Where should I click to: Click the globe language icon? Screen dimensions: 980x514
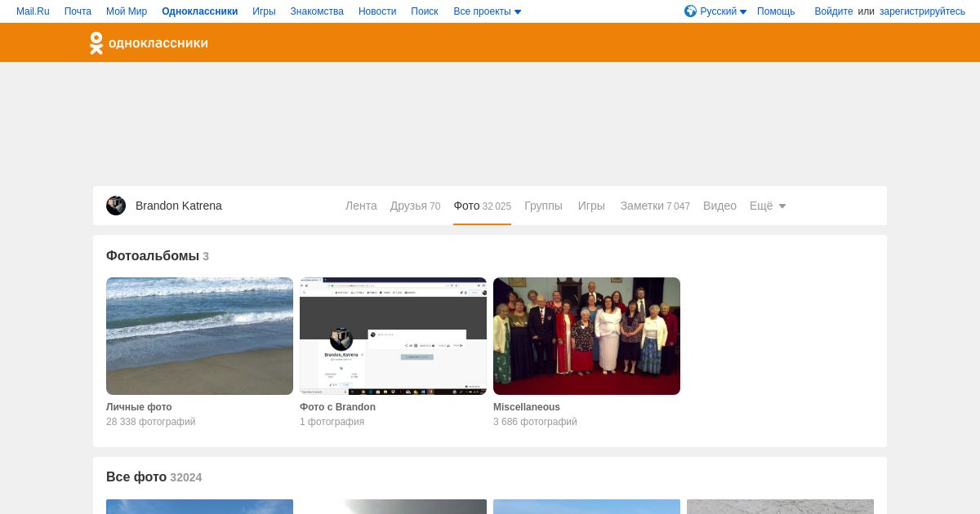pyautogui.click(x=691, y=11)
